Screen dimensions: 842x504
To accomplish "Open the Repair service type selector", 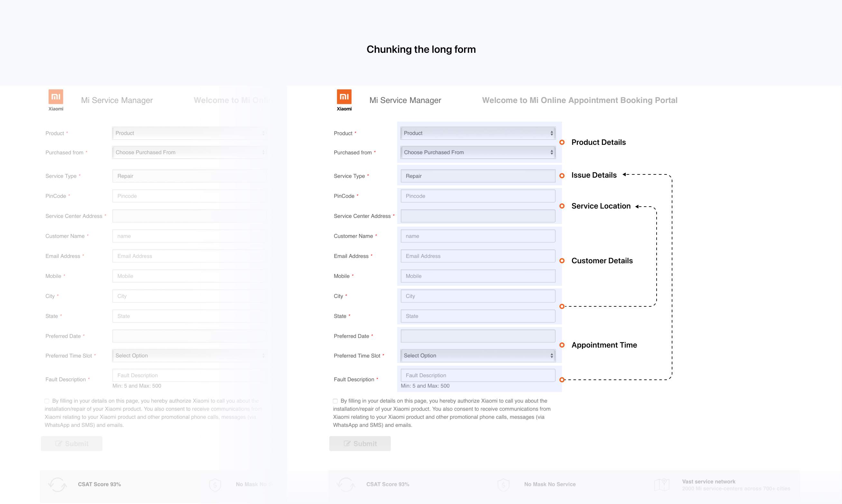I will [478, 176].
